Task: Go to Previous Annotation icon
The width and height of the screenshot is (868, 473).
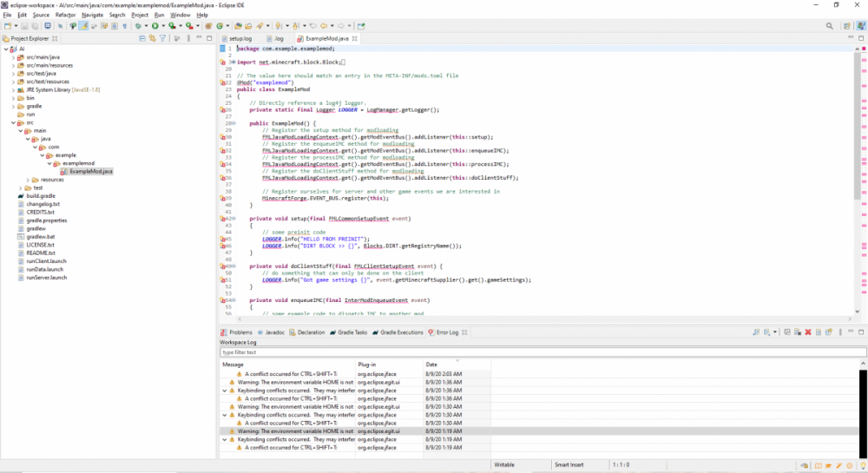Action: (x=295, y=25)
